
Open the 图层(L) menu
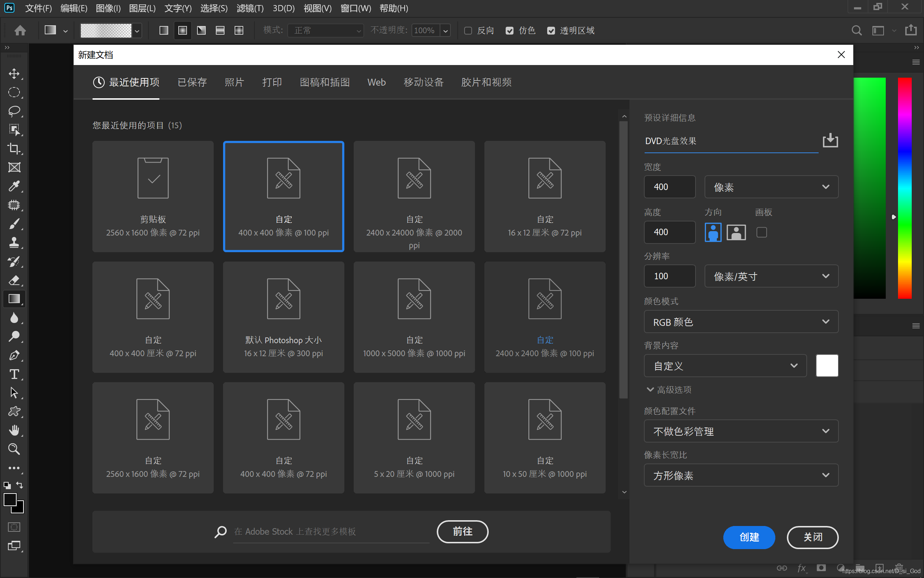[x=142, y=8]
